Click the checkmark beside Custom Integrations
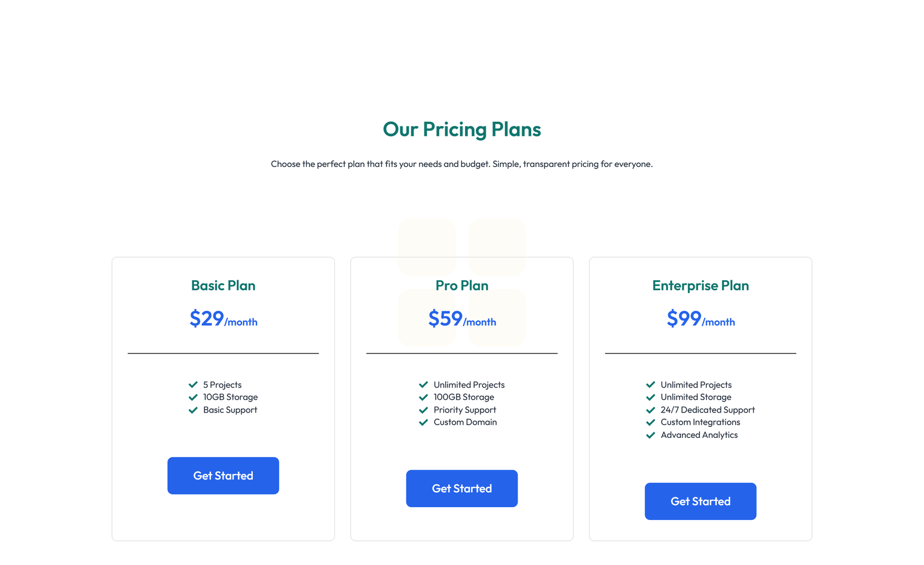Image resolution: width=924 pixels, height=565 pixels. (650, 422)
